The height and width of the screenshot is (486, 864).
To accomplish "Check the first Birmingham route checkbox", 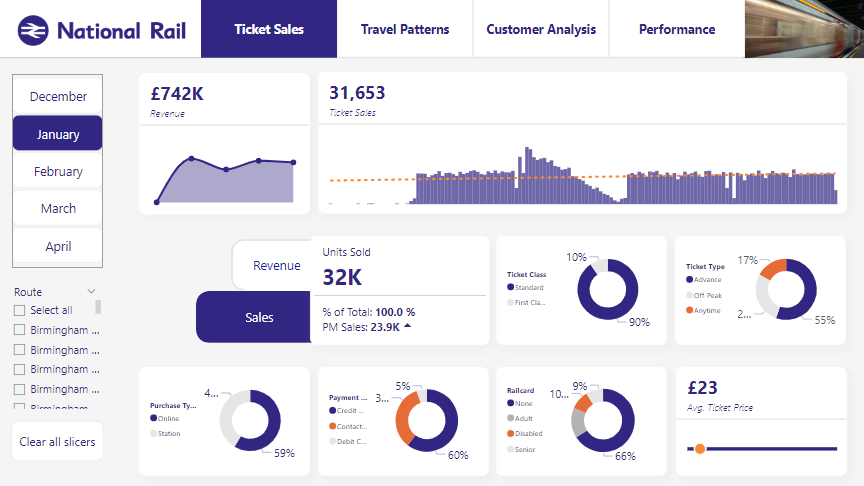I will point(19,330).
